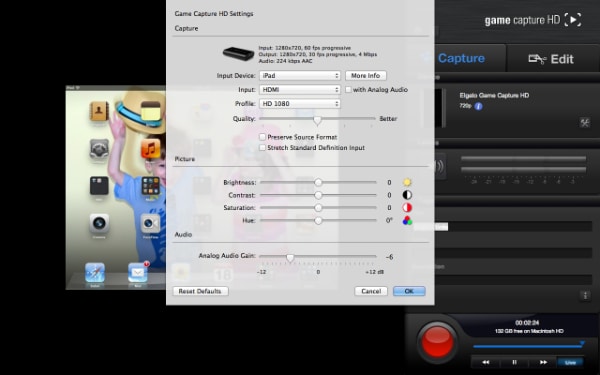Click the RGB hue circles icon
600x375 pixels.
pyautogui.click(x=407, y=220)
